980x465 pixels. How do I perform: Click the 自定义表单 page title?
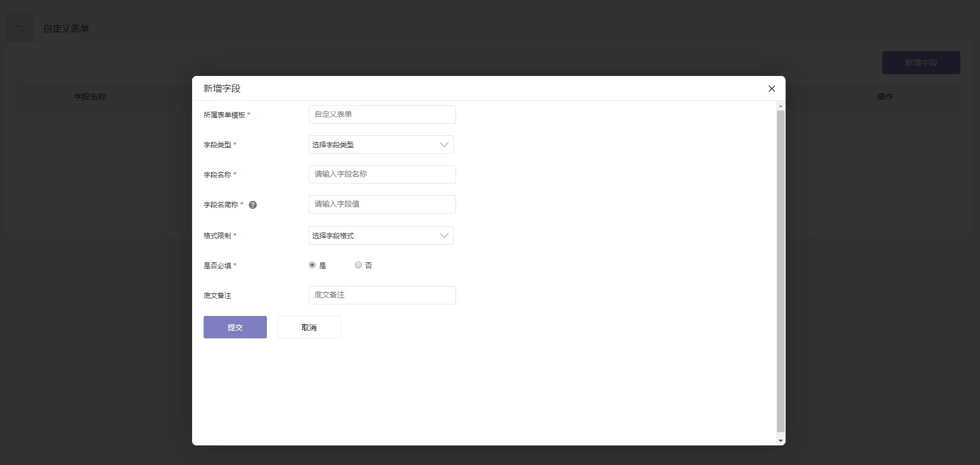point(66,29)
